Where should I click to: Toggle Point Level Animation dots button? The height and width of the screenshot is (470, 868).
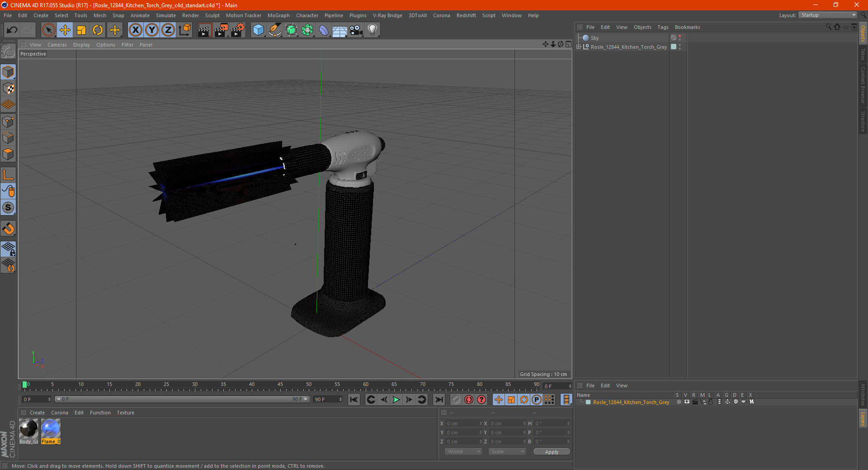tap(549, 399)
